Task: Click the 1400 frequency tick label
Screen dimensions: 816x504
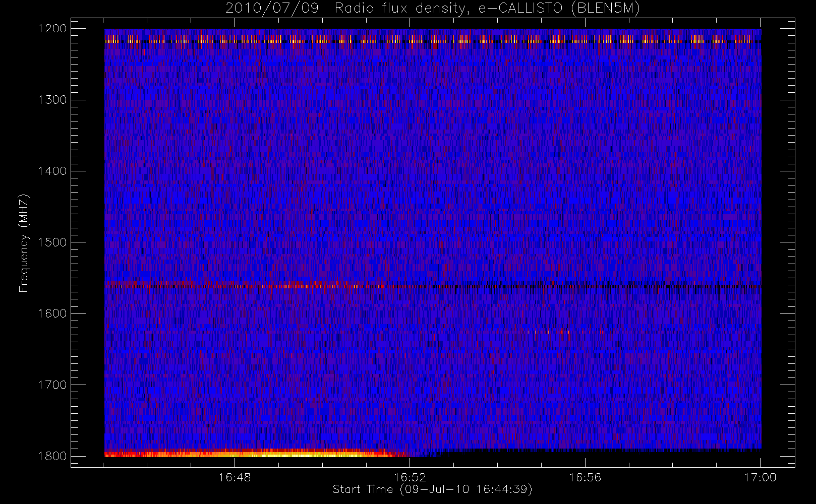Action: click(52, 171)
